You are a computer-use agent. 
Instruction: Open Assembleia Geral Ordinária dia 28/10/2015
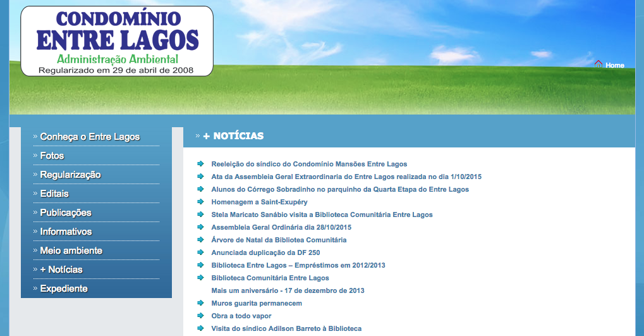[281, 227]
